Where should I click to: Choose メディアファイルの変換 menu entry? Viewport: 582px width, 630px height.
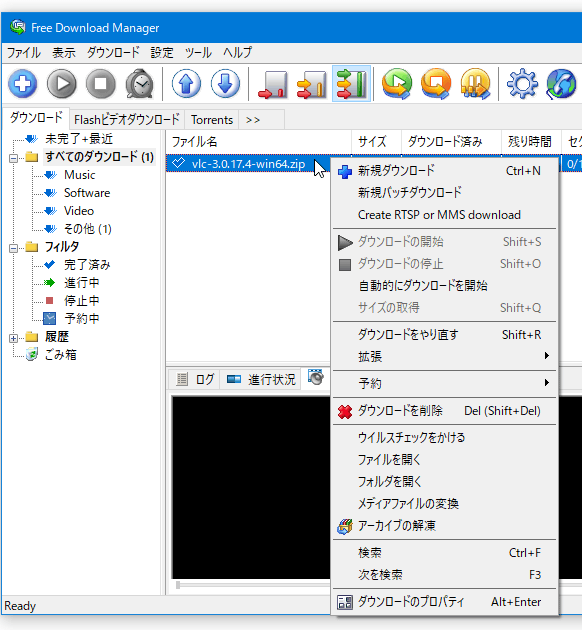[445, 503]
